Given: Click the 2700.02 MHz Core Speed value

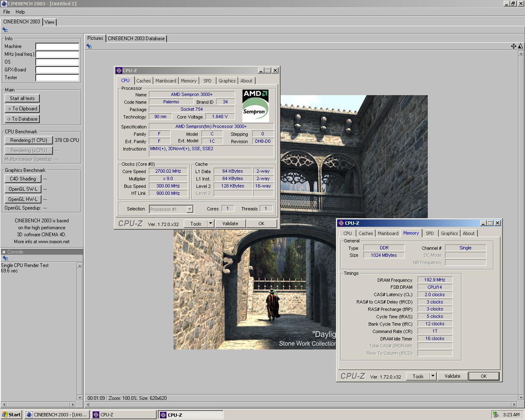Looking at the screenshot, I should pyautogui.click(x=168, y=171).
